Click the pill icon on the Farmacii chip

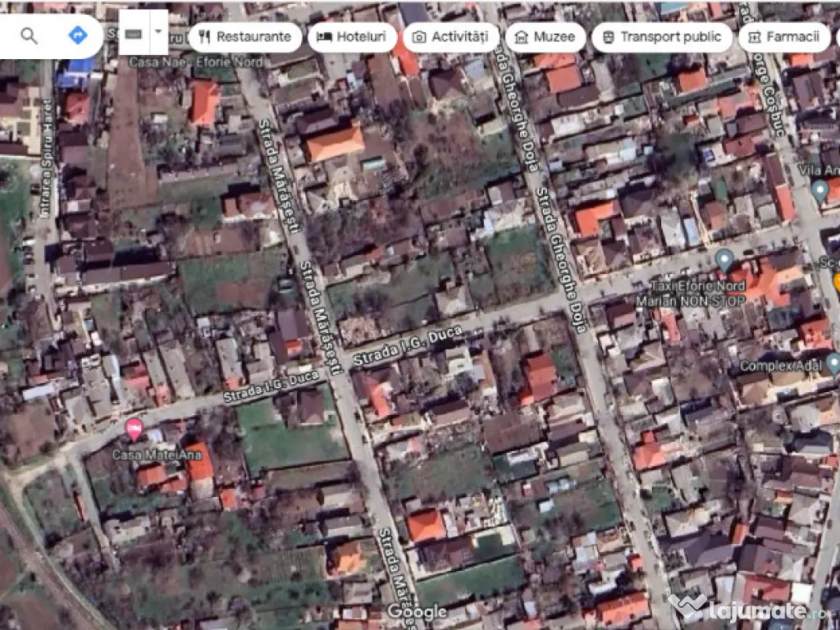[753, 37]
